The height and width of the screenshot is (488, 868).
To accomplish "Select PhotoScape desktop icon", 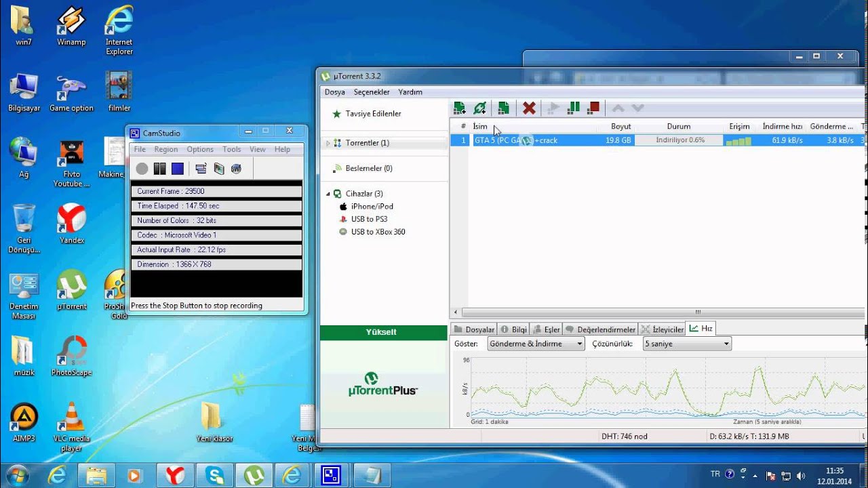I will (71, 356).
